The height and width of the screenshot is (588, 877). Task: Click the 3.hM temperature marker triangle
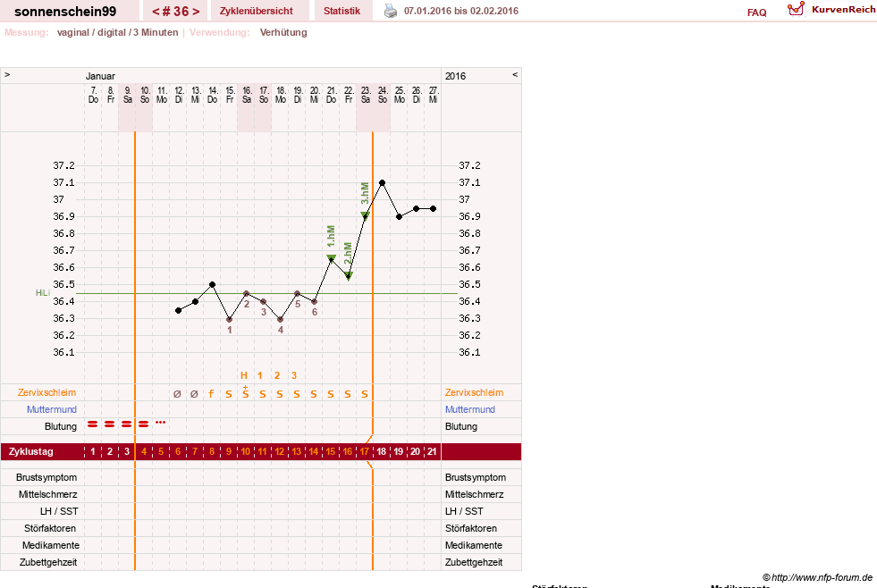coord(366,215)
